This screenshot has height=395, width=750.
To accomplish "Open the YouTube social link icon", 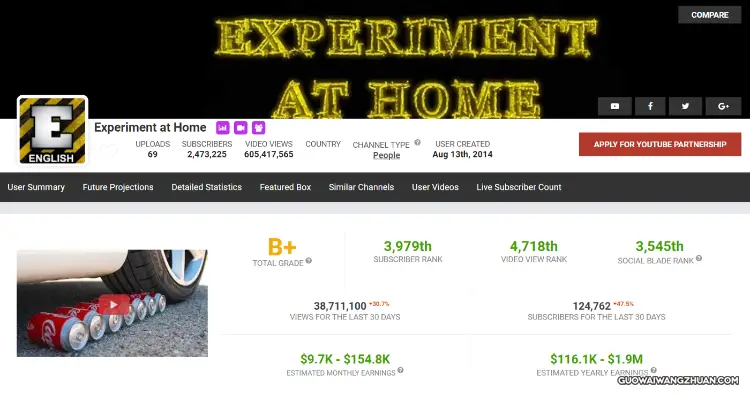I will tap(615, 106).
